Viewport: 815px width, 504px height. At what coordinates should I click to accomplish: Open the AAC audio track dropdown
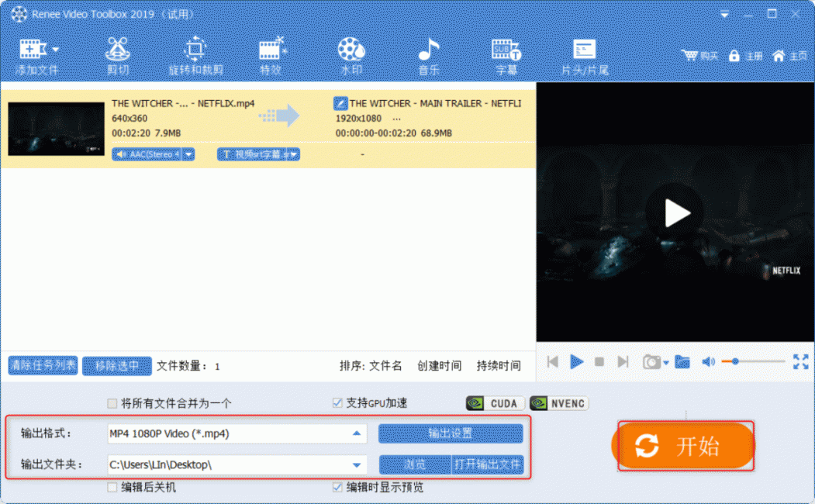[188, 154]
